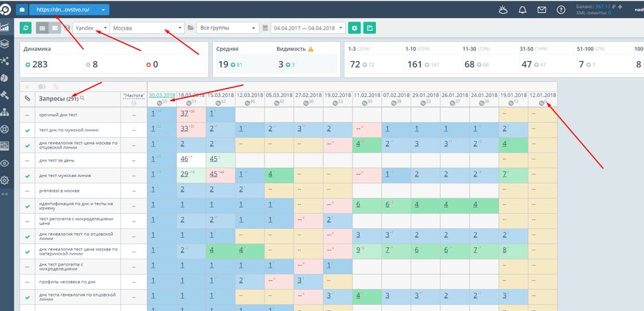Viewport: 644px width, 311px height.
Task: Open the 'Все группы' groups dropdown
Action: pyautogui.click(x=224, y=28)
